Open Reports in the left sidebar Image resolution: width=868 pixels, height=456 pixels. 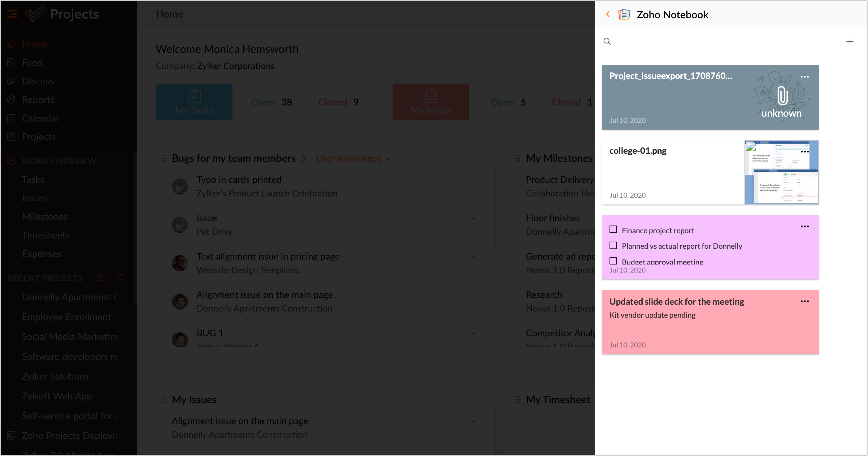(x=38, y=100)
